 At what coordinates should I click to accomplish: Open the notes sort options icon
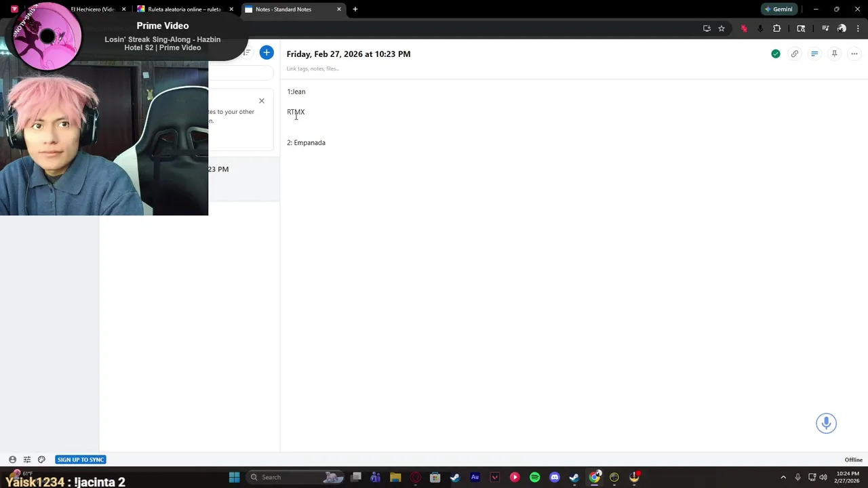(x=247, y=53)
